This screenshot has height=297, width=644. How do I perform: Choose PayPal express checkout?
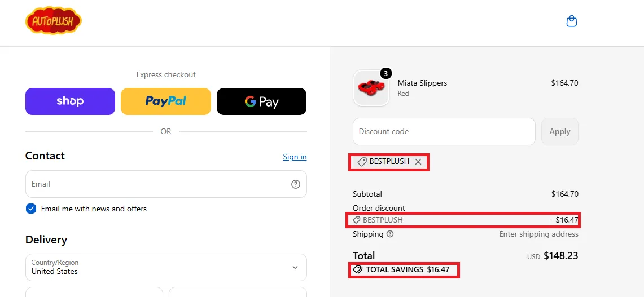click(166, 101)
